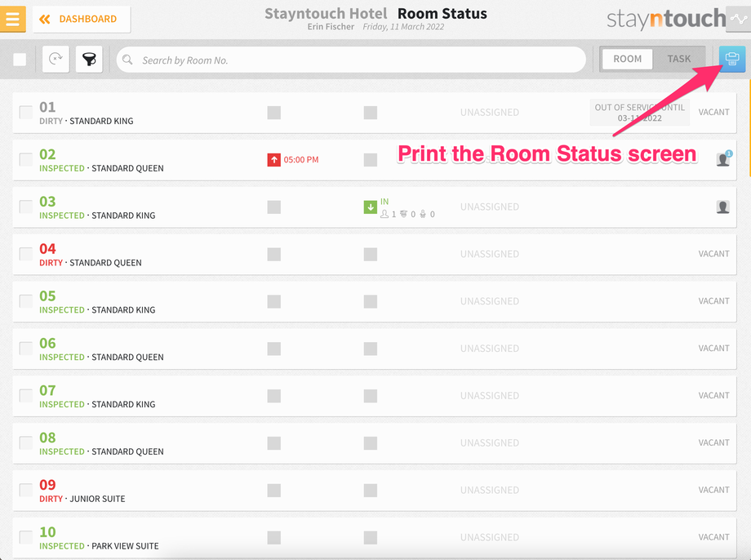
Task: Click grey arrival placeholder in room 01
Action: pos(371,113)
